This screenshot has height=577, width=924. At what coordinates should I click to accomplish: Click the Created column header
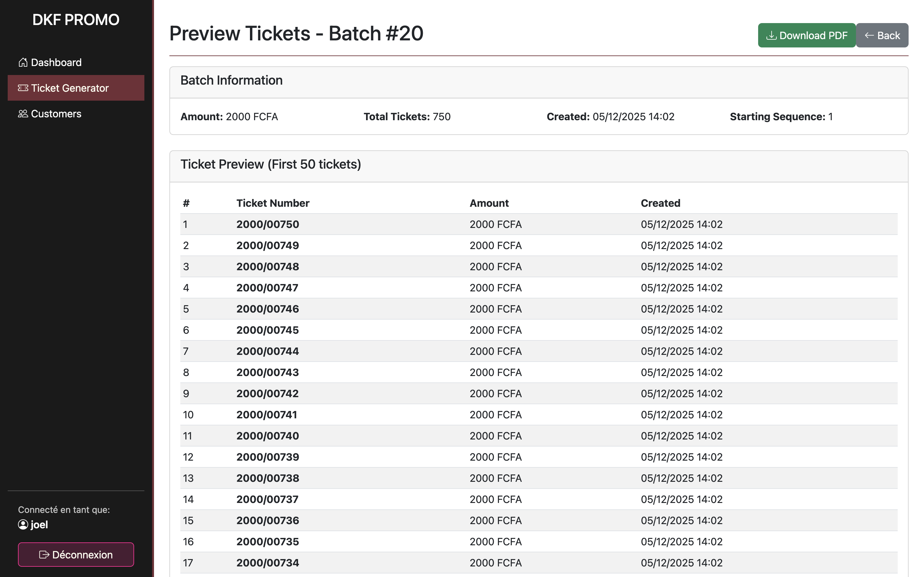pyautogui.click(x=660, y=203)
